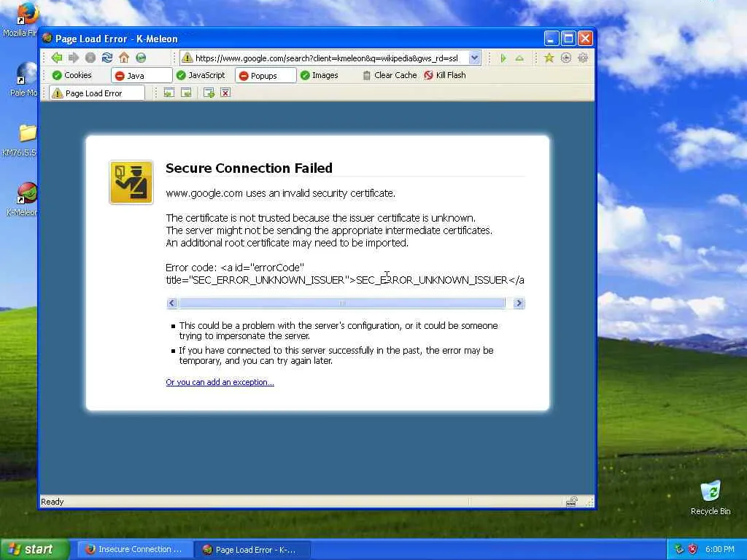The height and width of the screenshot is (560, 747).
Task: Select the next tab icon
Action: pyautogui.click(x=186, y=93)
